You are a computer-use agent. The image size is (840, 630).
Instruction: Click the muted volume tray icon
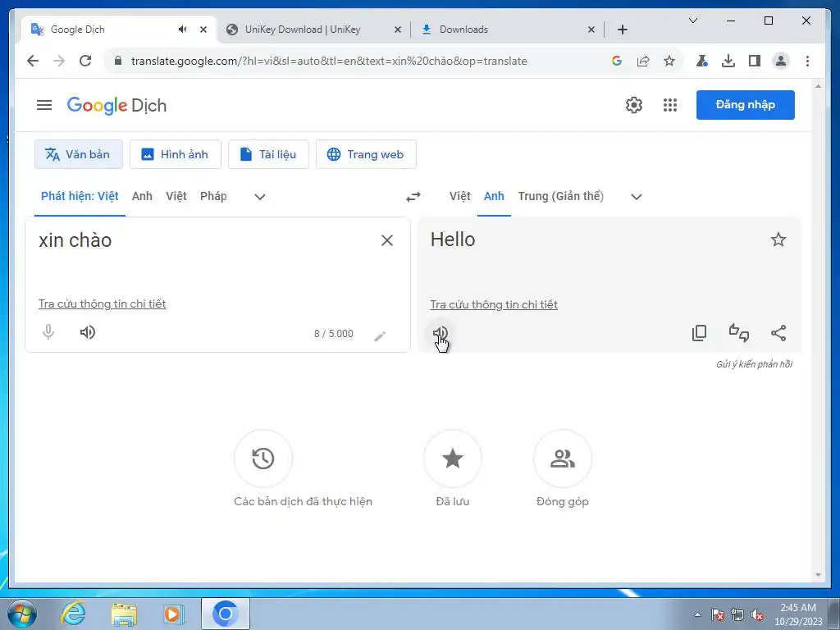coord(757,615)
